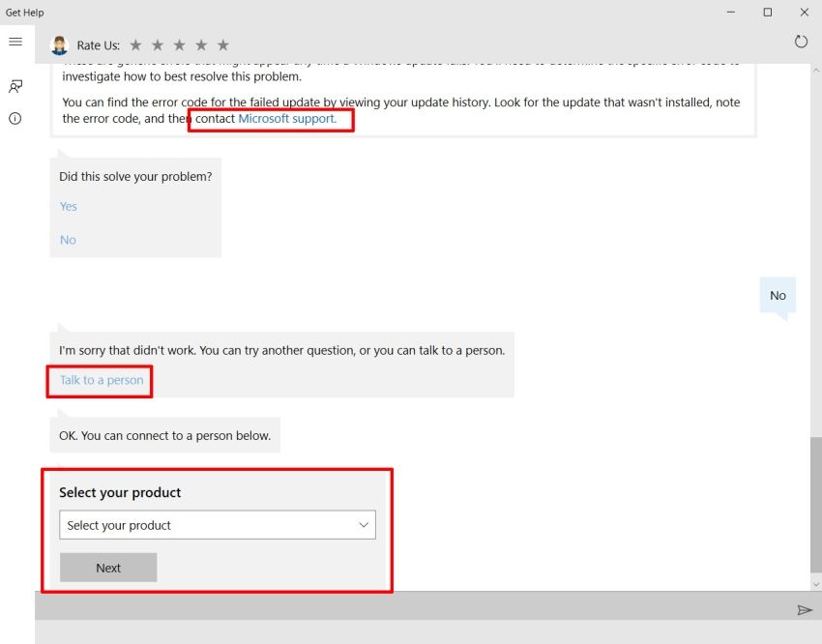Click the first Rate Us star
Screen dimensions: 822x644
click(135, 44)
